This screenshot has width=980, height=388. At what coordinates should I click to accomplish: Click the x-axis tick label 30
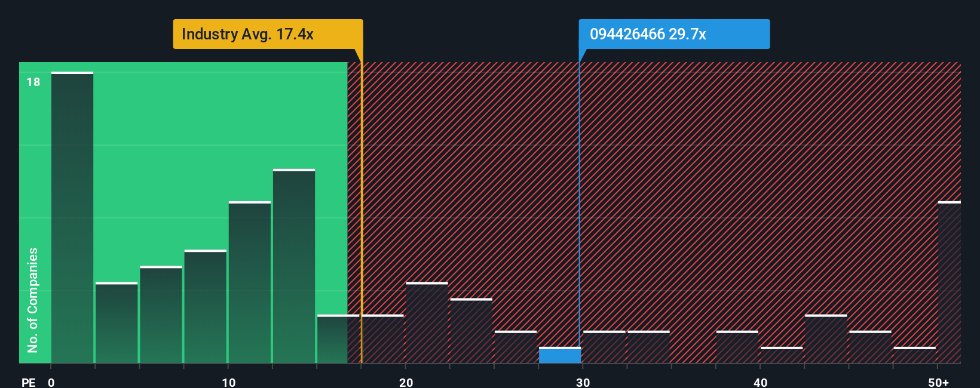[583, 382]
